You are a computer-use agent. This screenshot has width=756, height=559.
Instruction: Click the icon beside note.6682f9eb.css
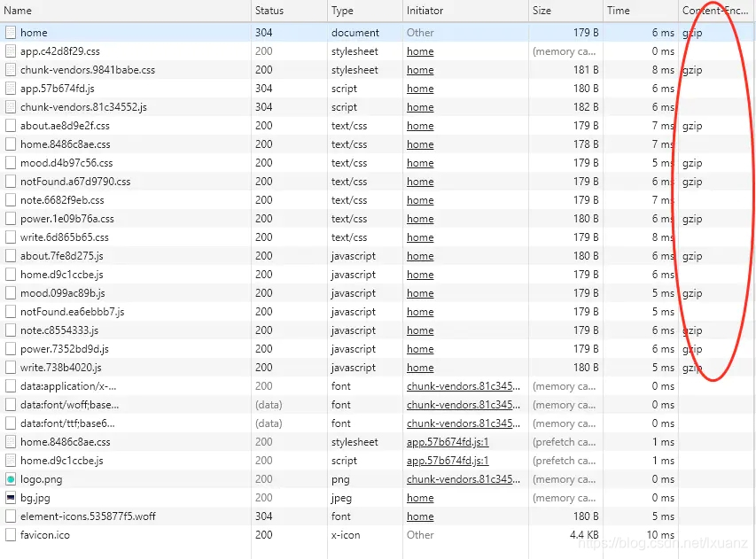[10, 200]
